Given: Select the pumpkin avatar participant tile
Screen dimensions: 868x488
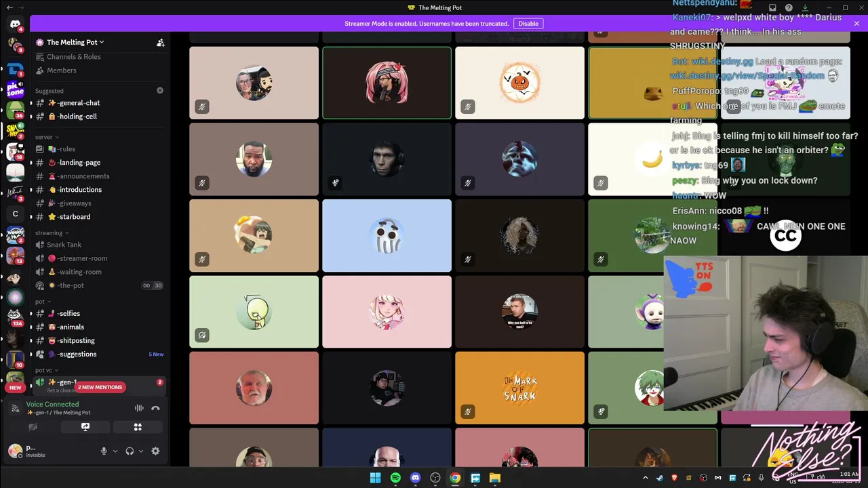Looking at the screenshot, I should point(519,83).
